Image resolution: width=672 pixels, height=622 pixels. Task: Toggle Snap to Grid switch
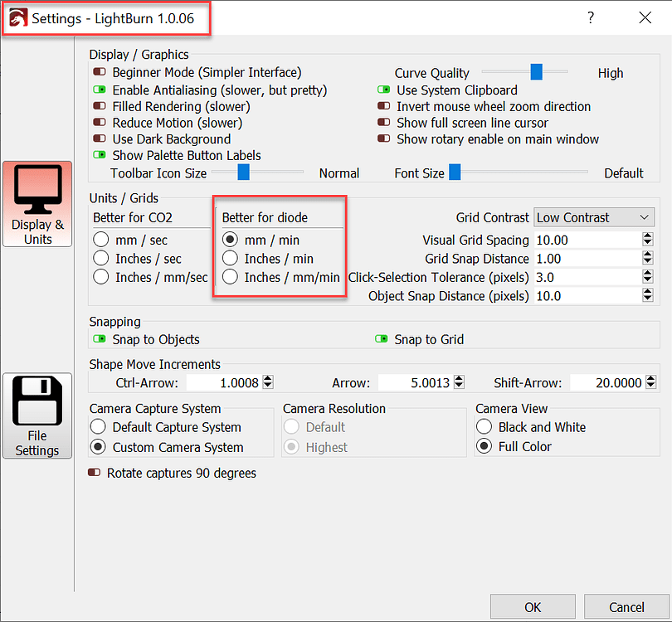pos(382,339)
